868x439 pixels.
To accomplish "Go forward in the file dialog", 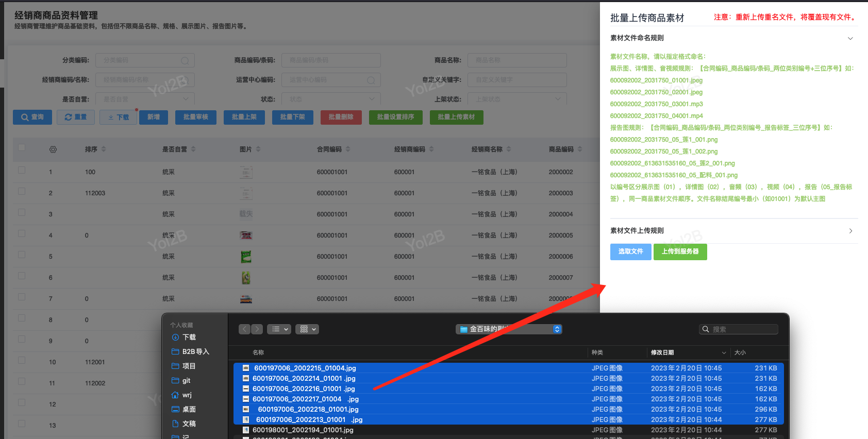I will pos(257,329).
